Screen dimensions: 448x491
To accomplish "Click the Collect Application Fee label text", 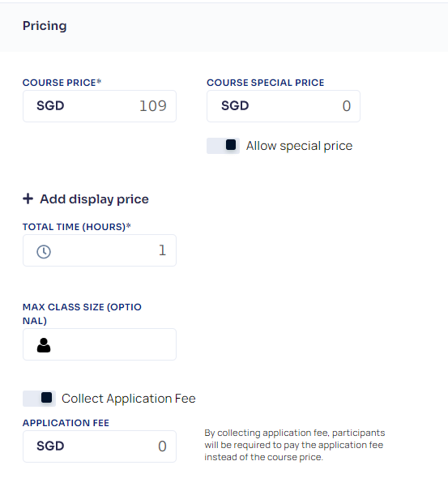I will point(129,399).
